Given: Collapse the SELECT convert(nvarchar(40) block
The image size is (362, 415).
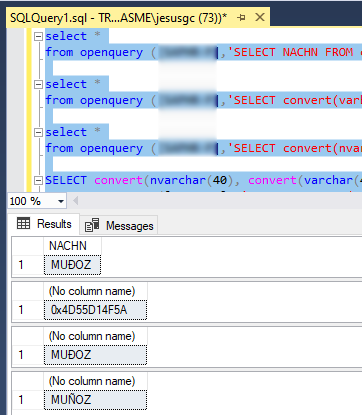Looking at the screenshot, I should (x=39, y=180).
